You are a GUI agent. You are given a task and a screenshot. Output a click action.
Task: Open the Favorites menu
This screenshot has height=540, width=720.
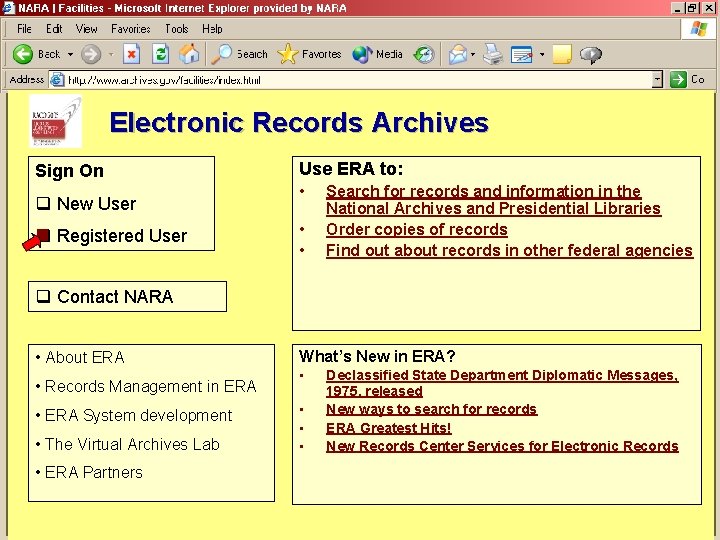point(131,29)
